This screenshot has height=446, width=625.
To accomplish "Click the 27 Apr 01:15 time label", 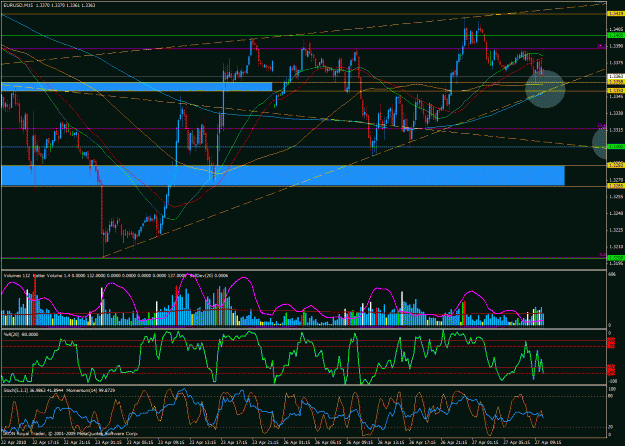I will [483, 442].
